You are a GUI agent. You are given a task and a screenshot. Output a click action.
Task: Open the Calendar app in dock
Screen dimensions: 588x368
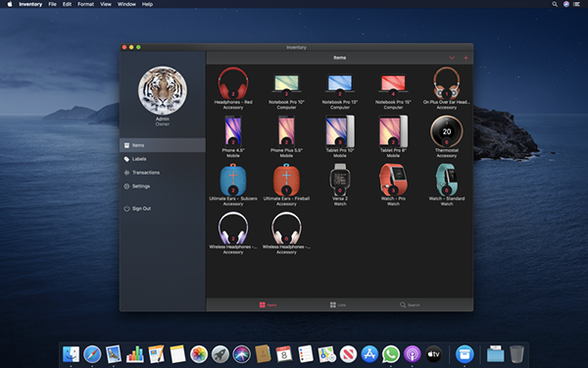[x=284, y=354]
